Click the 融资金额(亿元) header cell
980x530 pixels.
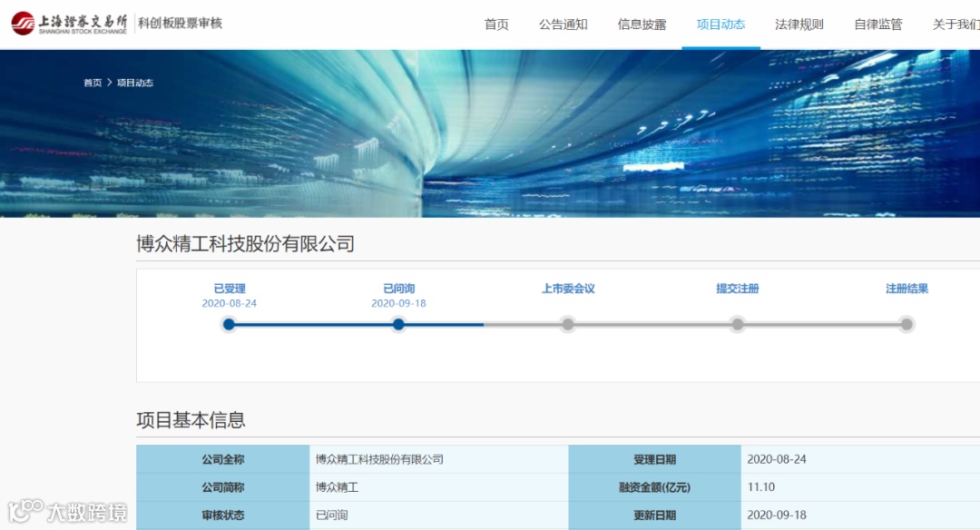click(x=655, y=487)
